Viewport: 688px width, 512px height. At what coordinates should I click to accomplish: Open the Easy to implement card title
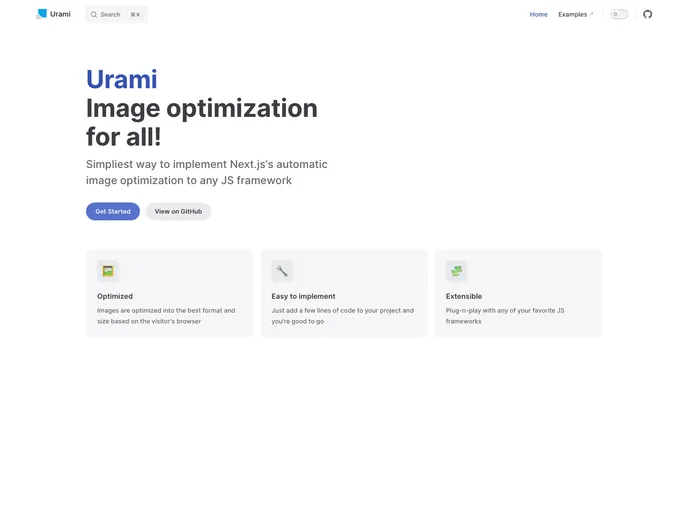(x=303, y=296)
